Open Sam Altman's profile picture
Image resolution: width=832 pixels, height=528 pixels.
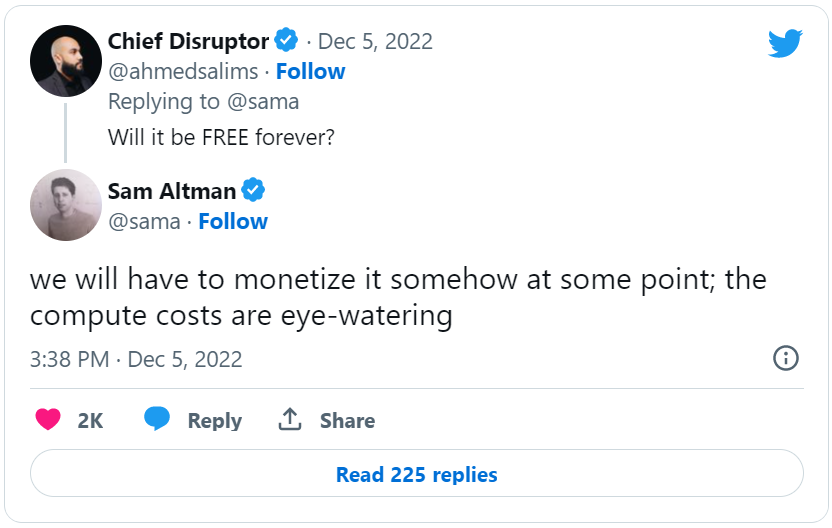click(66, 205)
